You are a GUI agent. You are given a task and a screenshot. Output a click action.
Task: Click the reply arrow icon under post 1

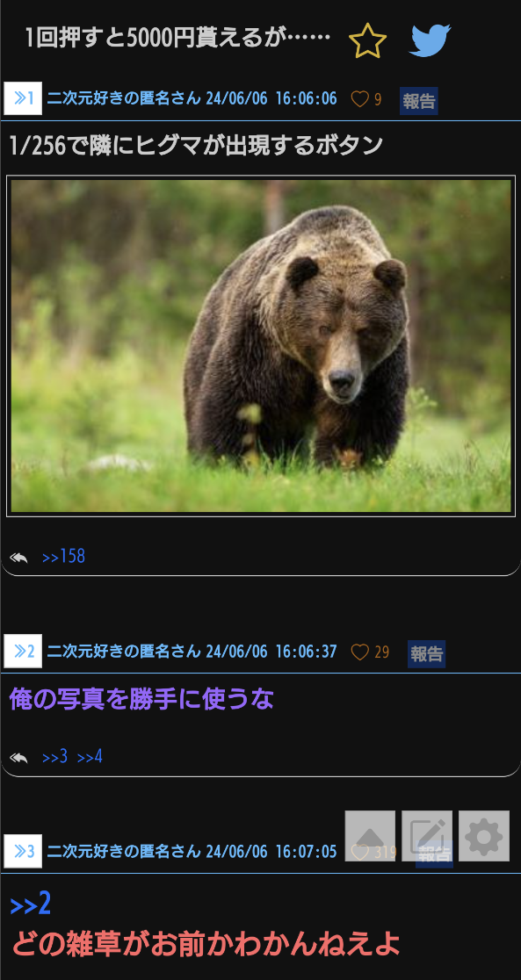tap(18, 558)
